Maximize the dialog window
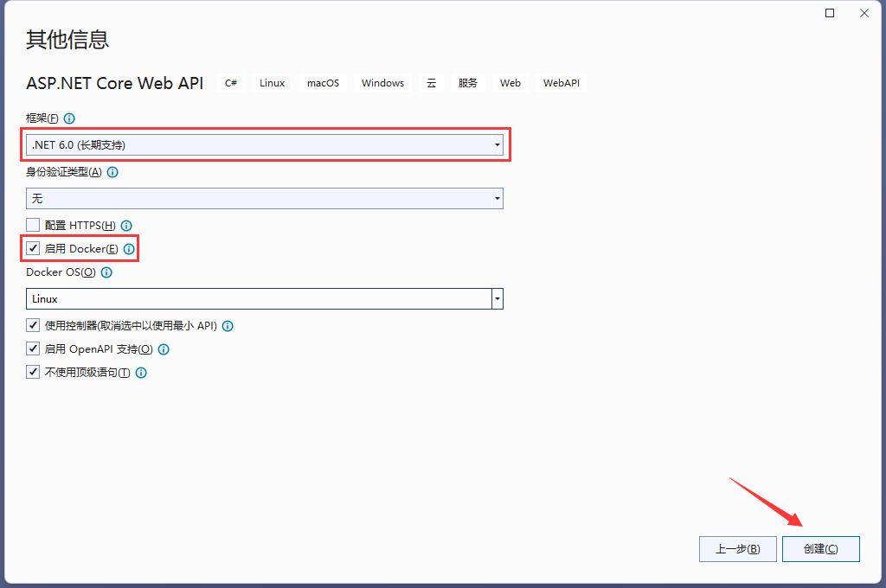Screen dimensions: 886x588 (x=830, y=13)
